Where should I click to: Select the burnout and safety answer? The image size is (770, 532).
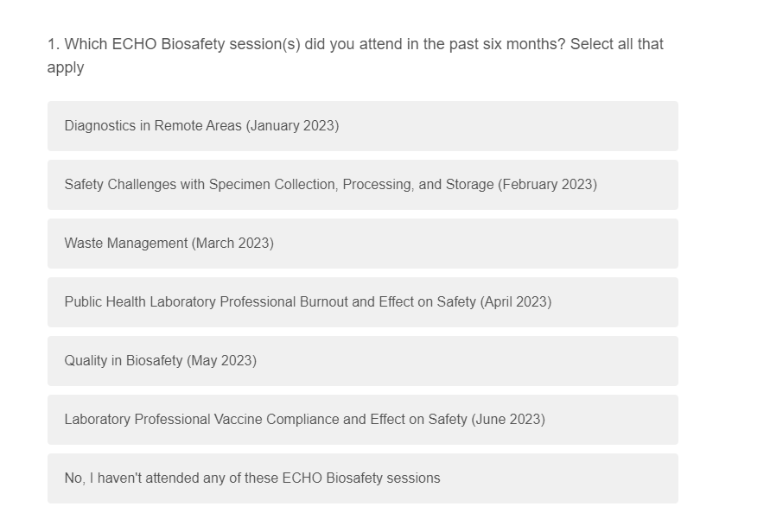308,302
